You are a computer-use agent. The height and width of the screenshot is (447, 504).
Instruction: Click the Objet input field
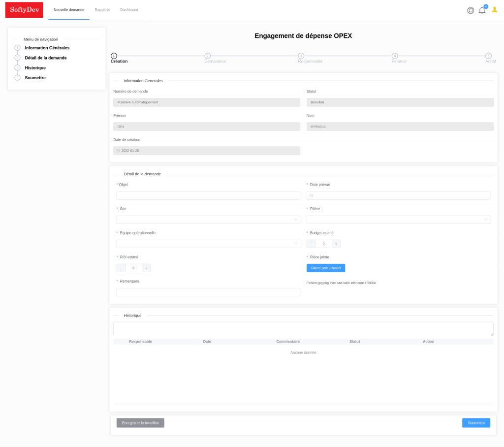(208, 195)
